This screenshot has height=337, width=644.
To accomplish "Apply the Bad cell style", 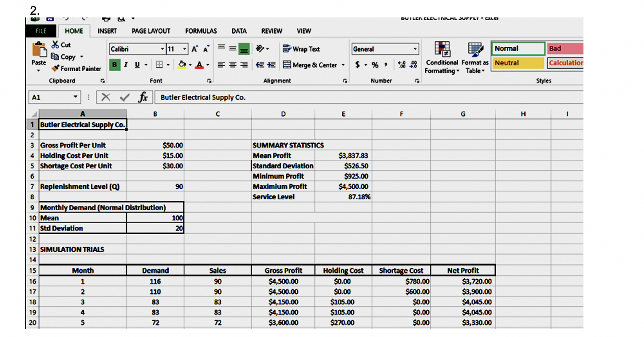I will [x=565, y=49].
